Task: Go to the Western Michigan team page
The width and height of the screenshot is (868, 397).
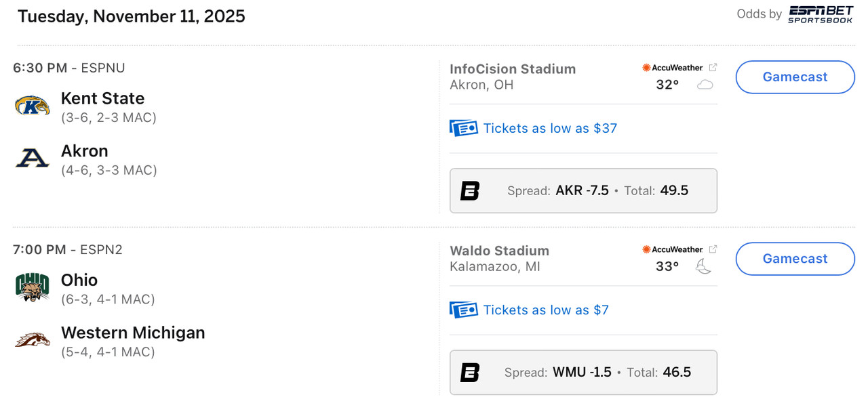Action: point(133,333)
